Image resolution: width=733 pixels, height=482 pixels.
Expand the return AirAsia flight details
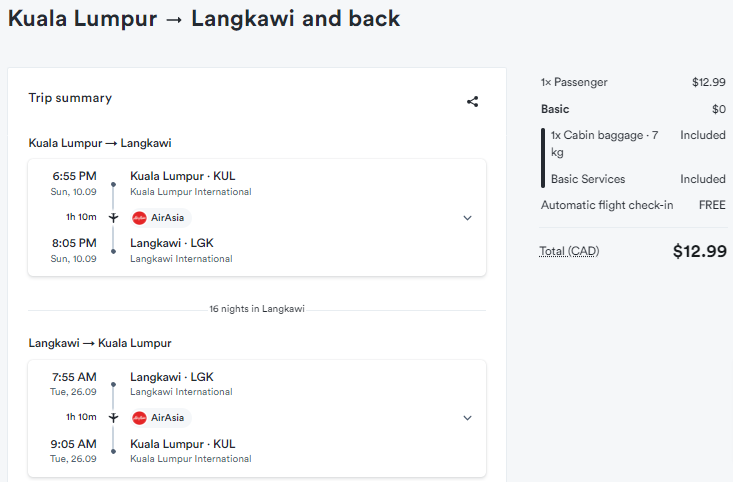pos(467,418)
